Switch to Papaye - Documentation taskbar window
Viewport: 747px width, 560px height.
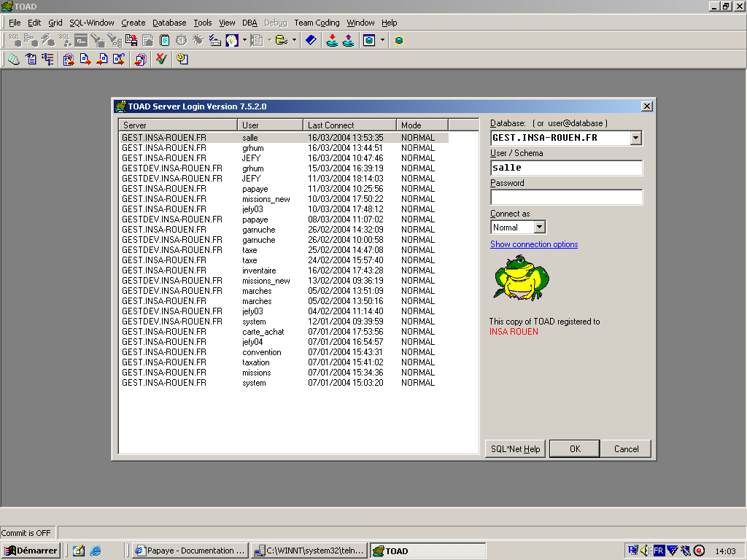pyautogui.click(x=190, y=551)
